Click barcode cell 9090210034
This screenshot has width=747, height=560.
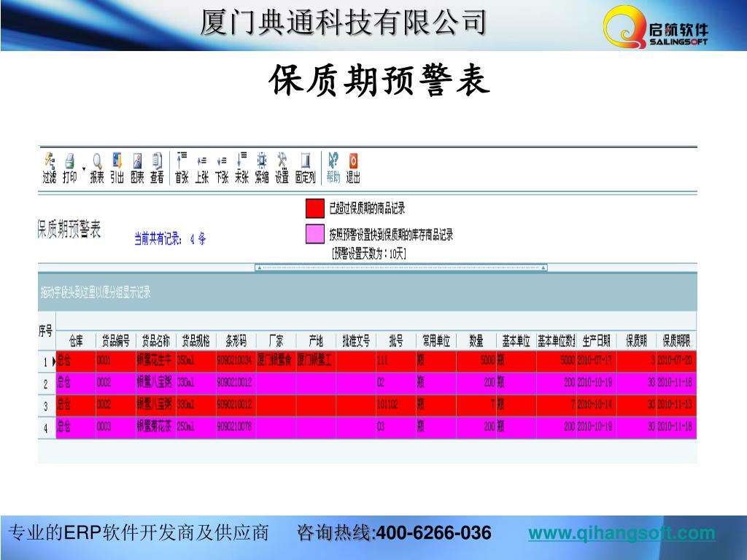[x=236, y=360]
